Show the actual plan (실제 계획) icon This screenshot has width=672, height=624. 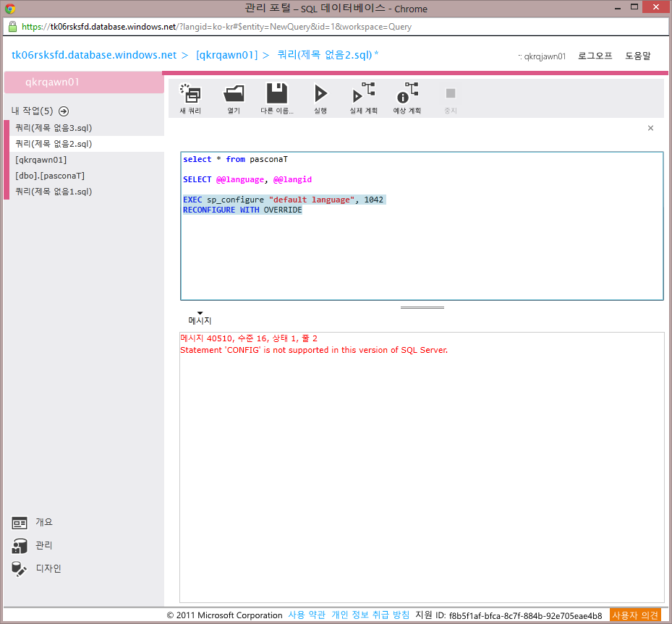click(x=363, y=93)
